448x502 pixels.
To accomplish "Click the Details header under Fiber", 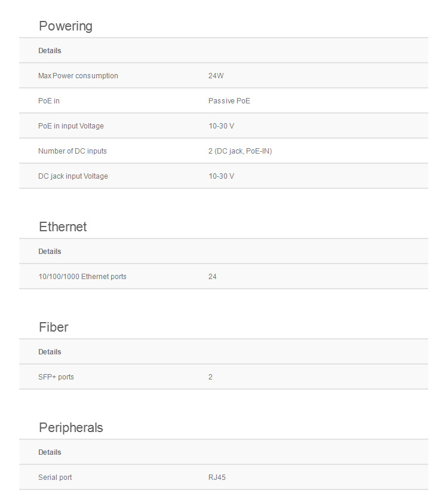I will click(x=50, y=352).
